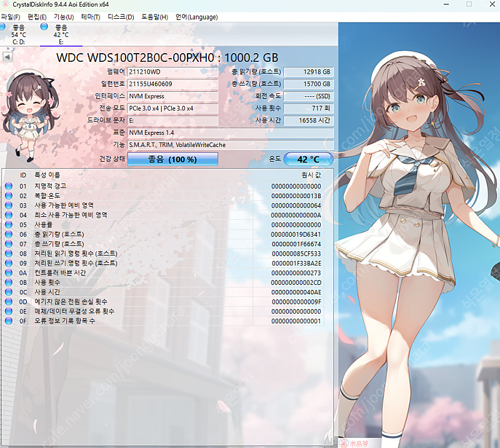The image size is (500, 448).
Task: Select the C: D: disk status icon
Action: (x=3, y=28)
